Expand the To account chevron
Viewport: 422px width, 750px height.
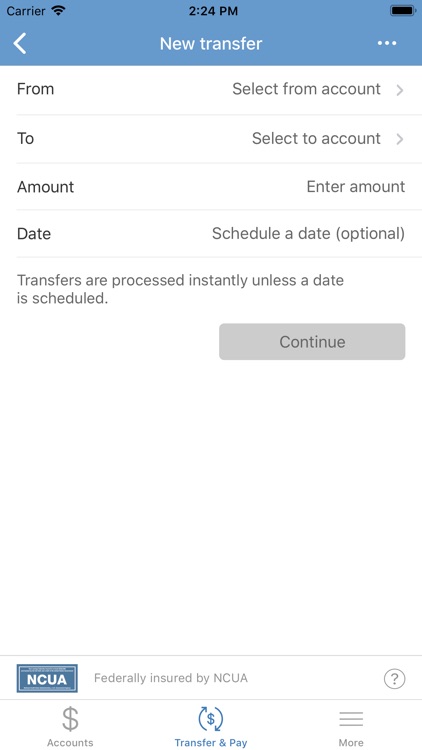pyautogui.click(x=400, y=139)
